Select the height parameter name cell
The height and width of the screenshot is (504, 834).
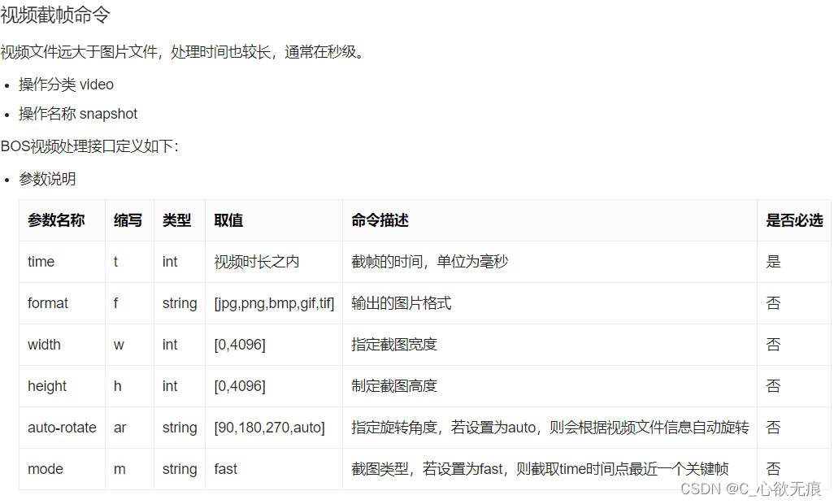(47, 386)
